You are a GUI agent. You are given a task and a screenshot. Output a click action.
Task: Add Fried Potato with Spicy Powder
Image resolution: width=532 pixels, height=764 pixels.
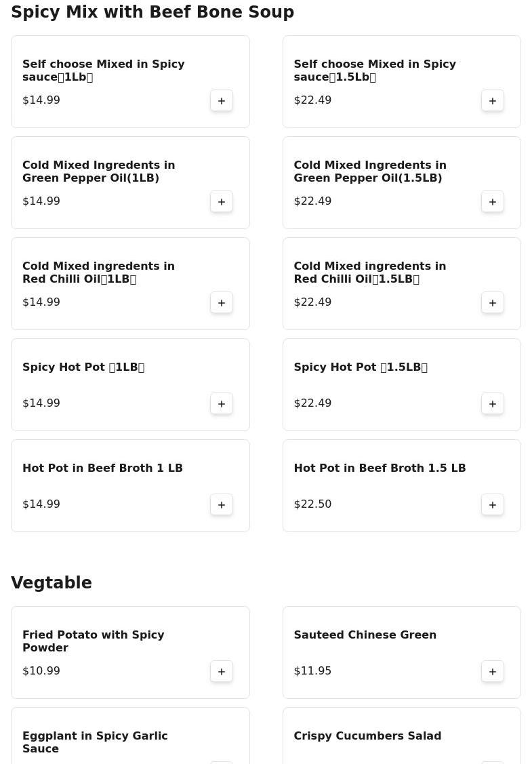click(222, 671)
